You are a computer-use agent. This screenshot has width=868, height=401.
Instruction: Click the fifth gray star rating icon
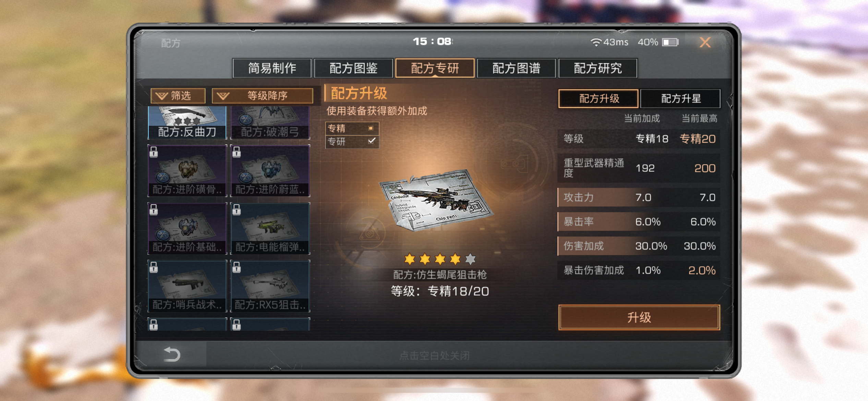click(x=470, y=259)
